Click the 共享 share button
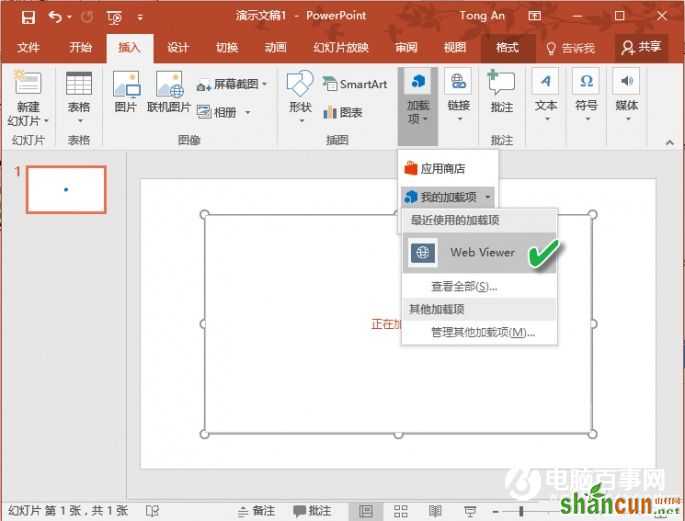Image resolution: width=685 pixels, height=521 pixels. (x=641, y=47)
